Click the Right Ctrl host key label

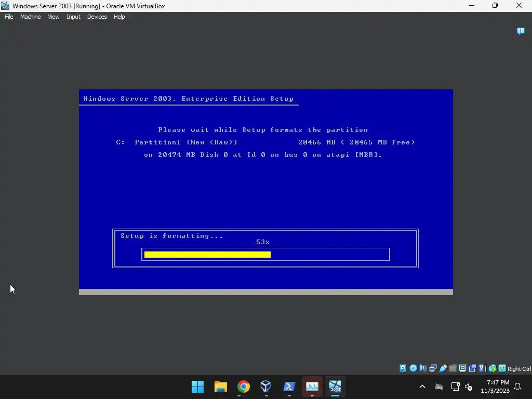pyautogui.click(x=519, y=369)
